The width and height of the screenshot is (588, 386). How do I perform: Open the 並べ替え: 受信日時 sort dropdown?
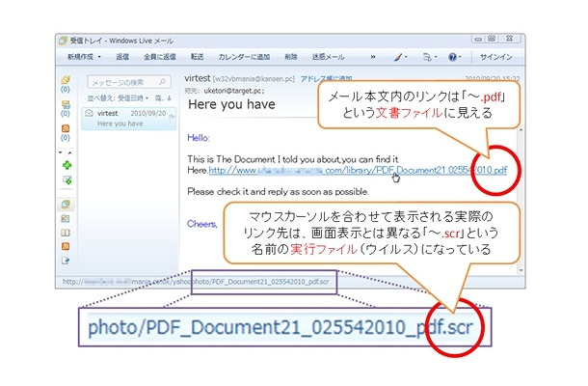[118, 98]
